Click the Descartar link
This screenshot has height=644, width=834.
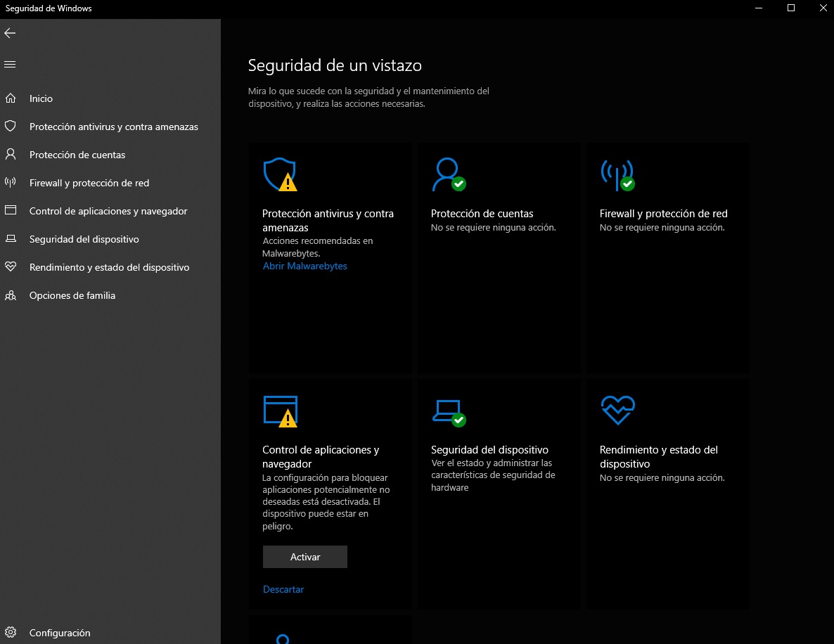tap(283, 589)
